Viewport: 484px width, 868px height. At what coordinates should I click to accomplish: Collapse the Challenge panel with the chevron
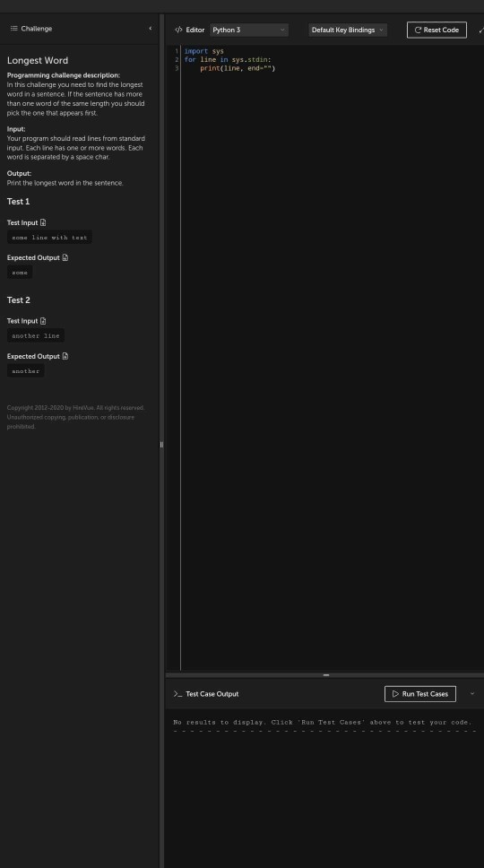coord(151,28)
